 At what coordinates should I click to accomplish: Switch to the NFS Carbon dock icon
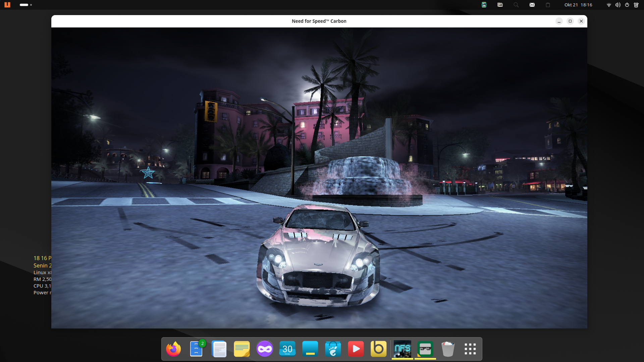(402, 349)
